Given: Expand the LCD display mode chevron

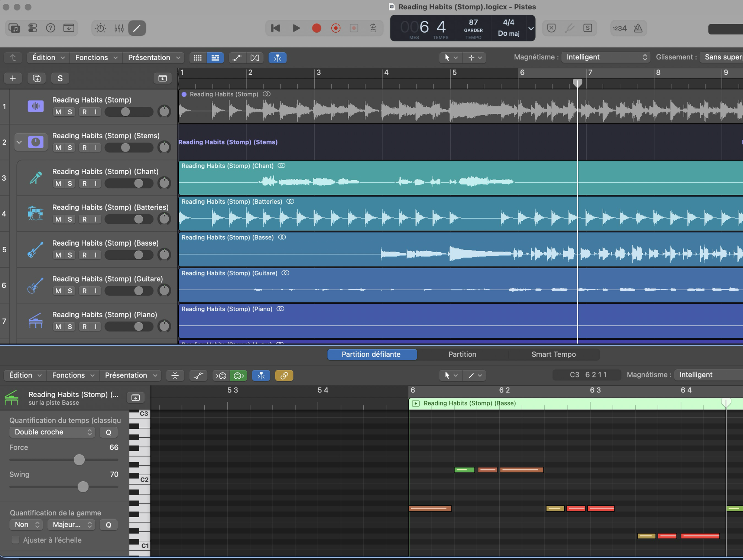Looking at the screenshot, I should coord(531,28).
